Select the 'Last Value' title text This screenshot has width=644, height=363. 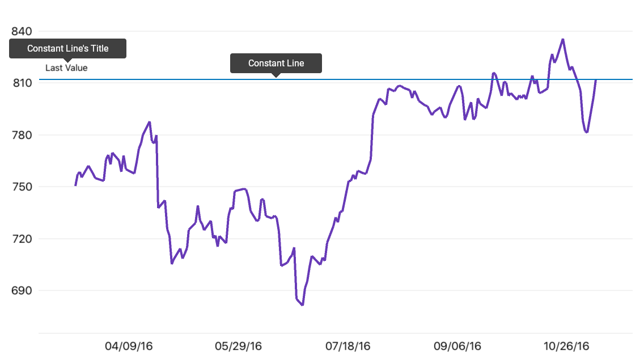(66, 68)
